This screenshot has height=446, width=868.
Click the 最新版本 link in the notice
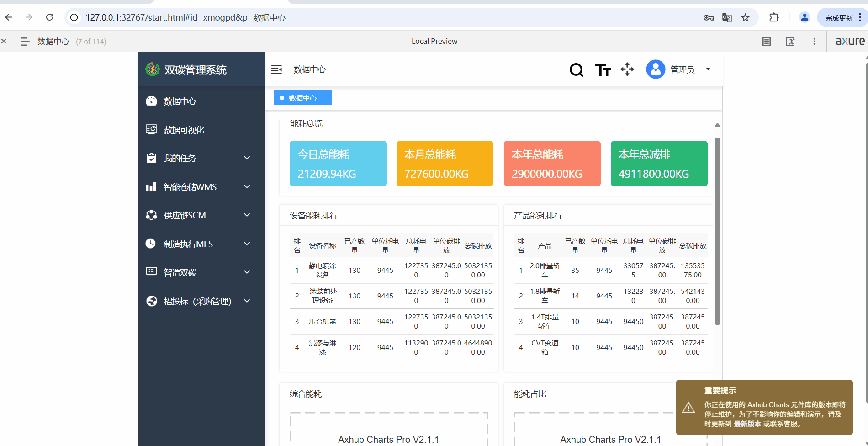tap(747, 424)
